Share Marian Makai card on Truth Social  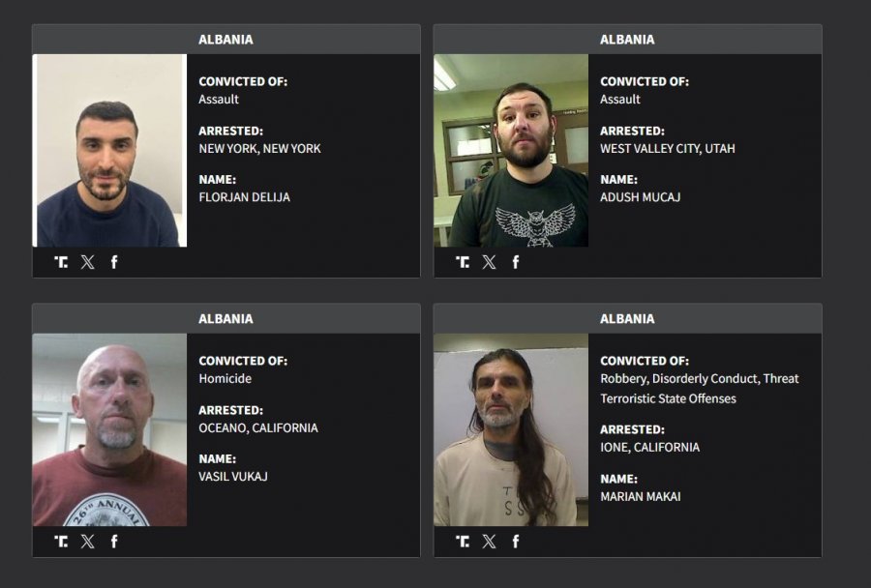[x=463, y=542]
